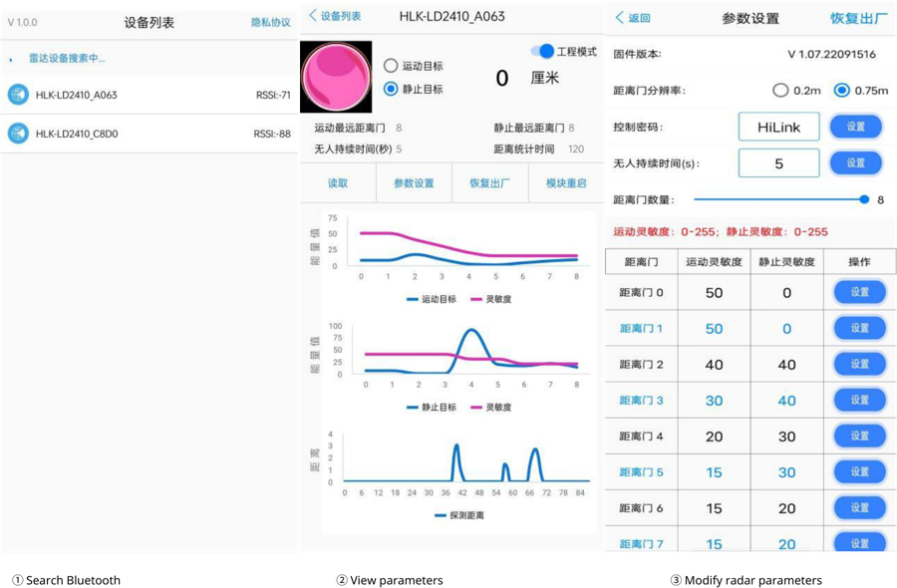Screen dimensions: 897x588
Task: Tap the Bluetooth icon beside HLK-LD2410_C8D0
Action: (18, 134)
